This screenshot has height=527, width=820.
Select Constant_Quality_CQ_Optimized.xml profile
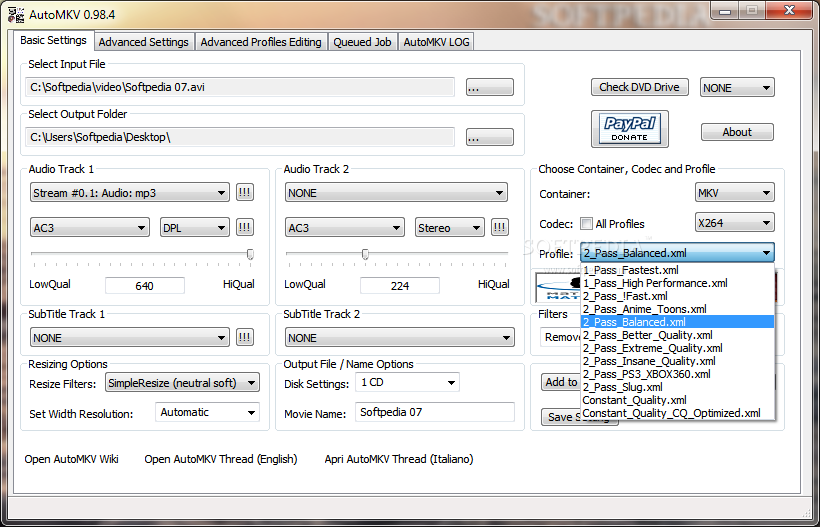[677, 413]
